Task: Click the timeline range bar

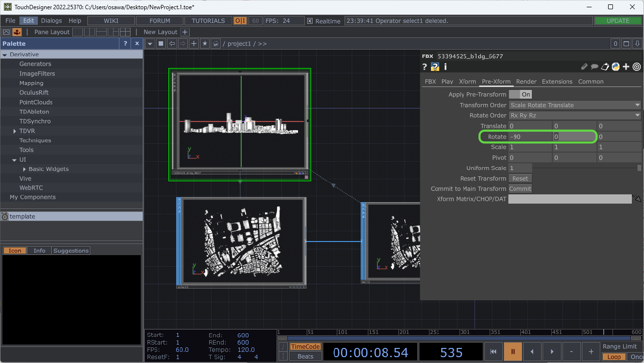Action: (459, 338)
